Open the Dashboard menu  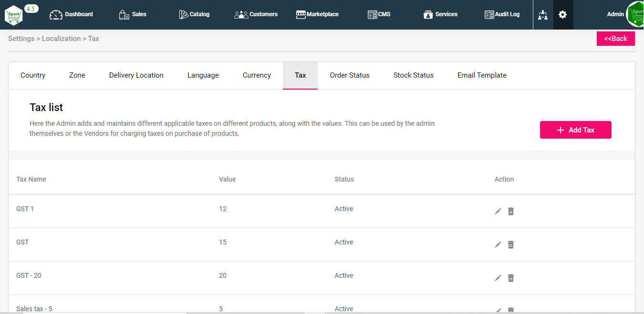coord(72,15)
